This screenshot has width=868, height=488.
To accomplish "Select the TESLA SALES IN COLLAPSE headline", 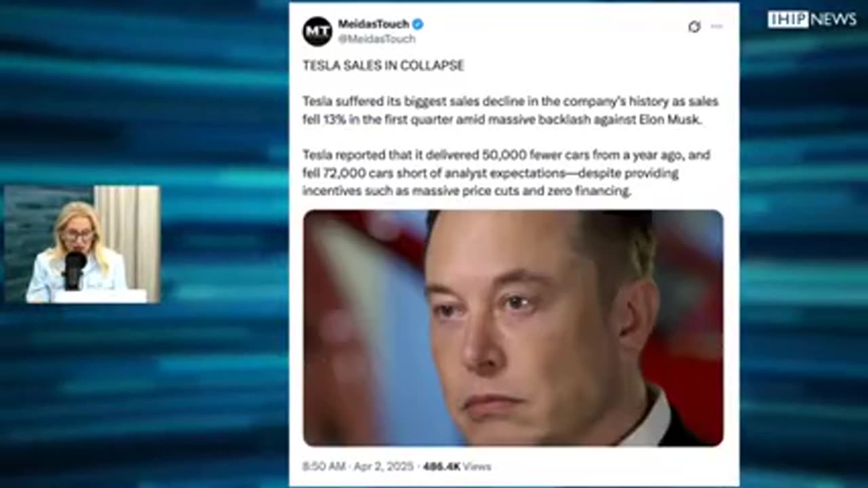I will pos(383,66).
